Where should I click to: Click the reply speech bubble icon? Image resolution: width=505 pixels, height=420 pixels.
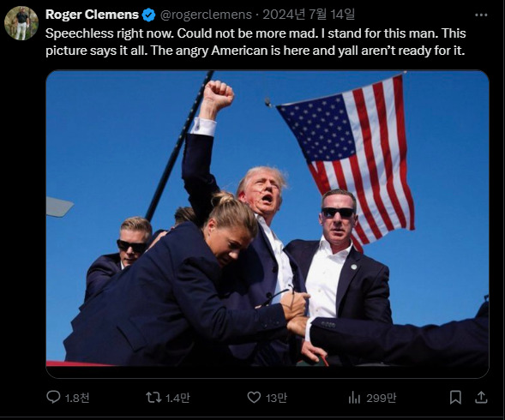53,397
